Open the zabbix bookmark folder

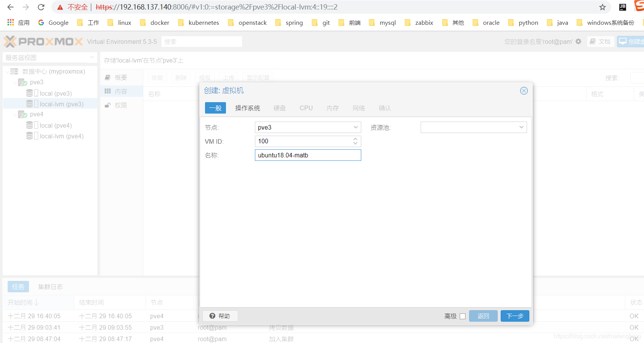(x=419, y=22)
